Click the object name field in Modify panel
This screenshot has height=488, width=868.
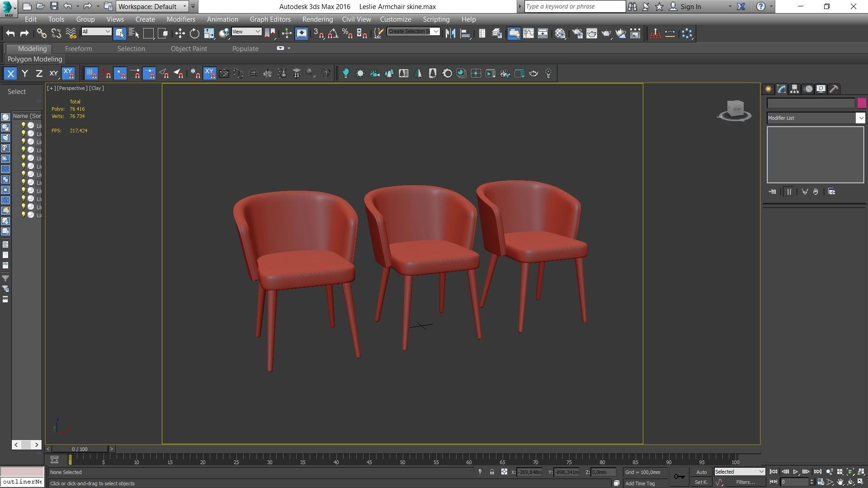click(811, 103)
